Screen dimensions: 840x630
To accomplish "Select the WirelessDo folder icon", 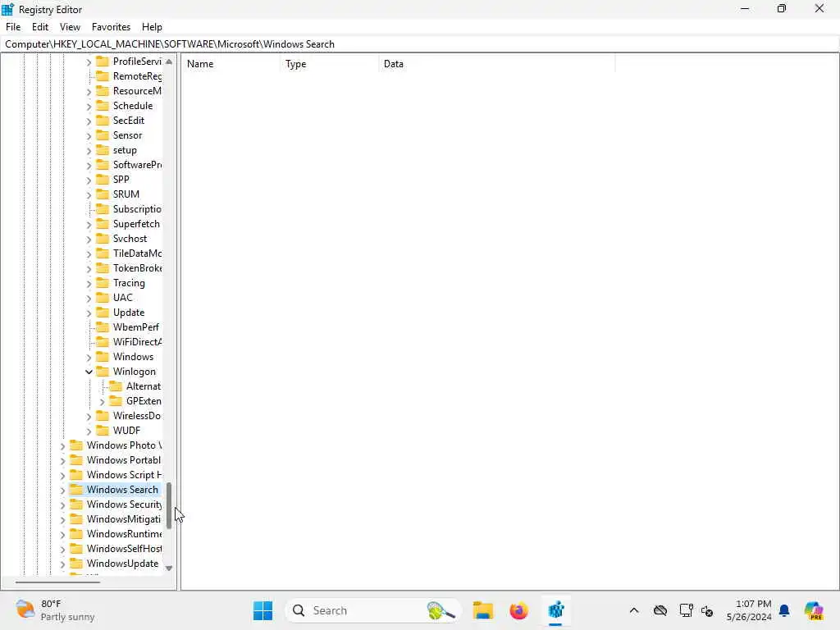I will (103, 416).
